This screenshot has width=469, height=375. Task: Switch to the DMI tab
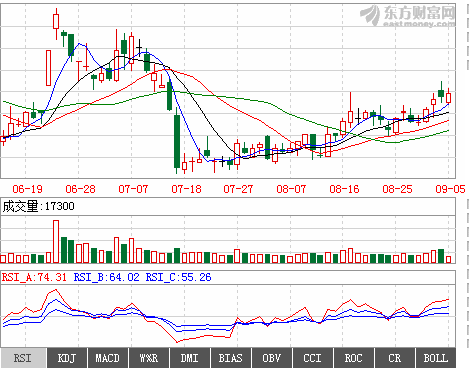pyautogui.click(x=190, y=358)
